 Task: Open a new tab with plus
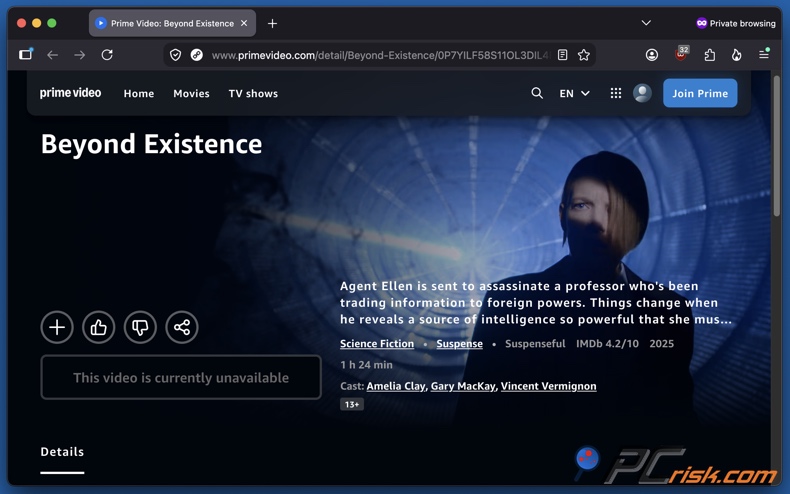[272, 23]
